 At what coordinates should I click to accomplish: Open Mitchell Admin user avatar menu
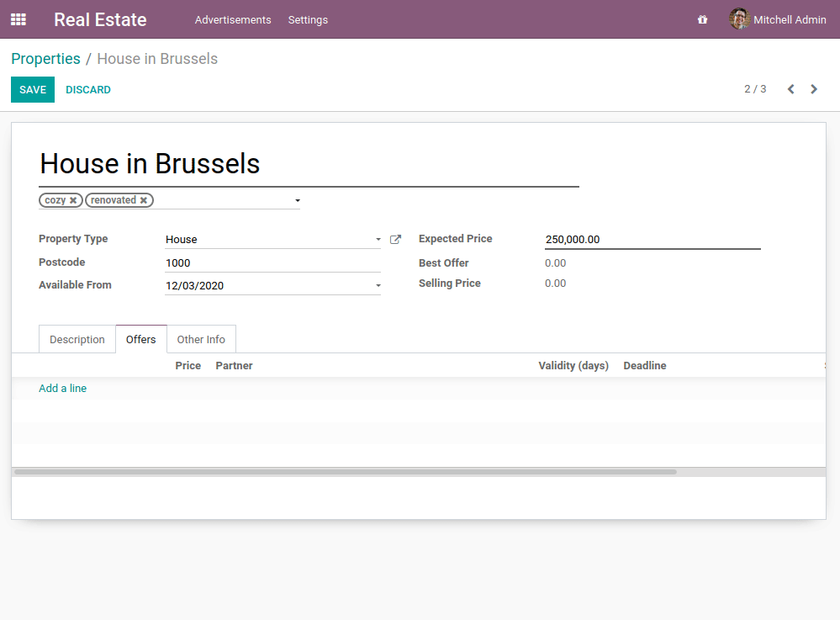[x=739, y=19]
